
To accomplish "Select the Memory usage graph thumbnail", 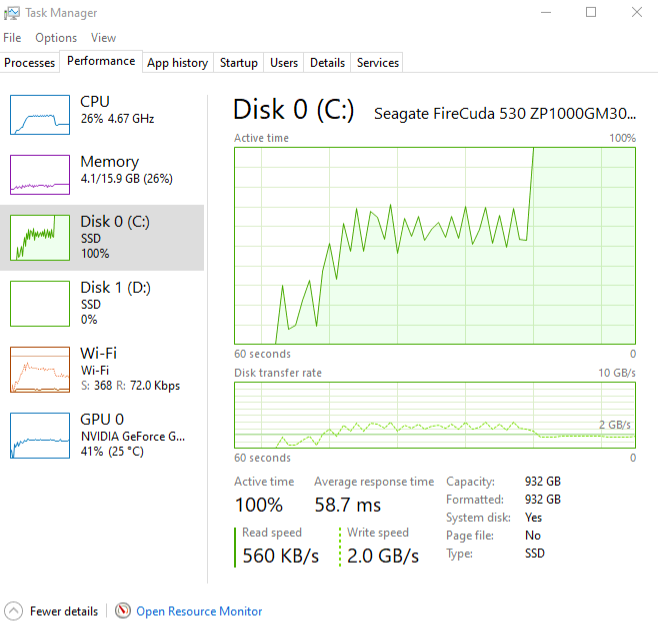I will (x=40, y=175).
